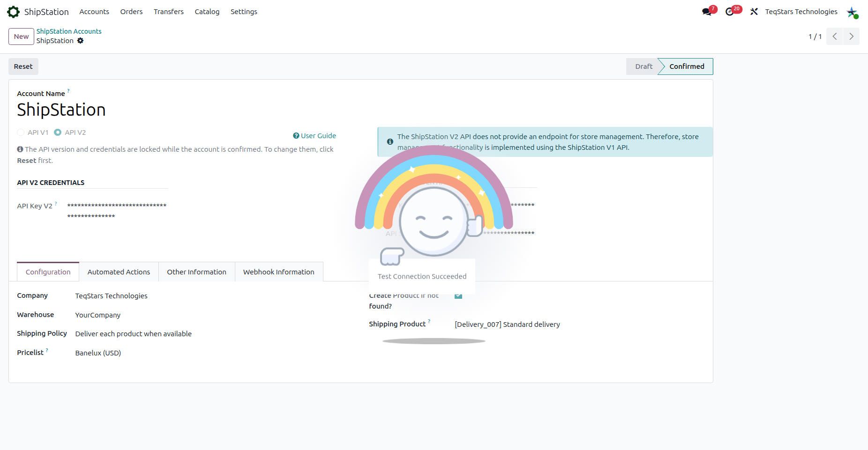868x450 pixels.
Task: Click the Shipping Product help question mark
Action: click(x=429, y=321)
